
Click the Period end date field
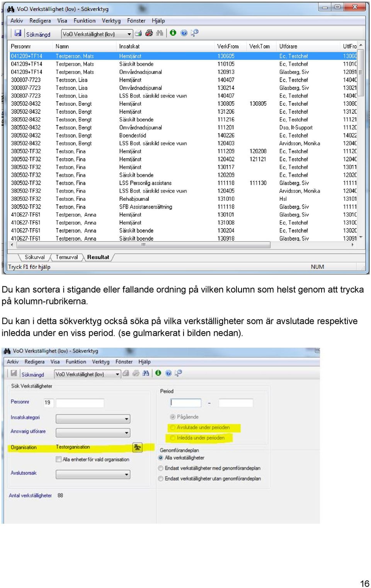[236, 403]
